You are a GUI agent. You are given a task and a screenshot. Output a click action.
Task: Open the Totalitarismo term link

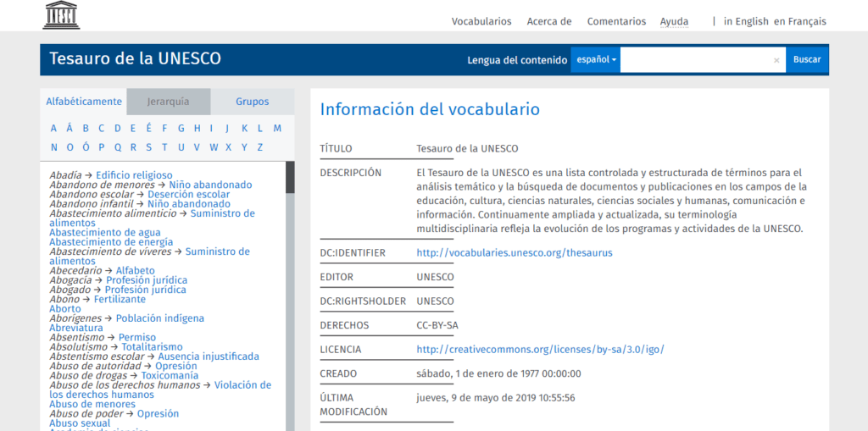[x=153, y=347]
